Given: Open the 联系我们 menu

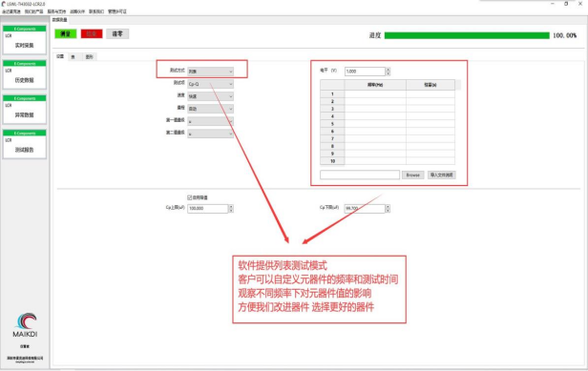Looking at the screenshot, I should pyautogui.click(x=96, y=11).
